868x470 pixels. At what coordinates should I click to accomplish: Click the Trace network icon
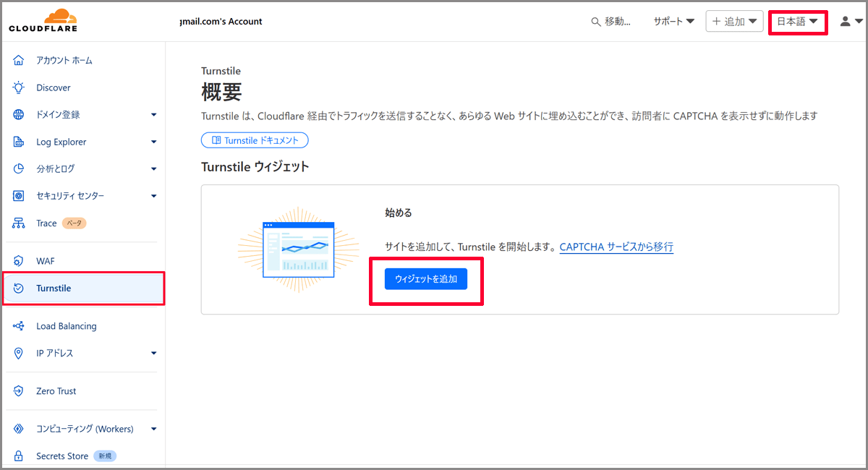(x=19, y=223)
